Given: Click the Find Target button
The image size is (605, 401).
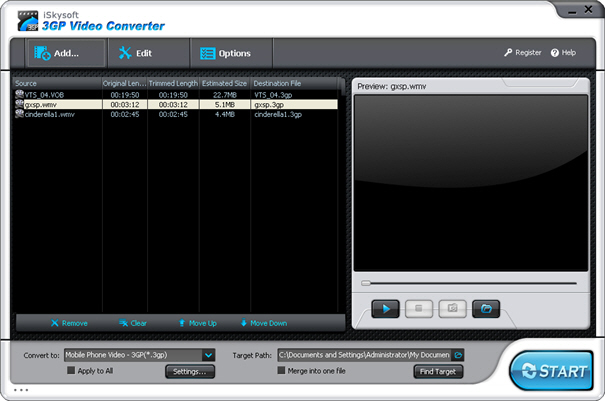Looking at the screenshot, I should pyautogui.click(x=438, y=372).
